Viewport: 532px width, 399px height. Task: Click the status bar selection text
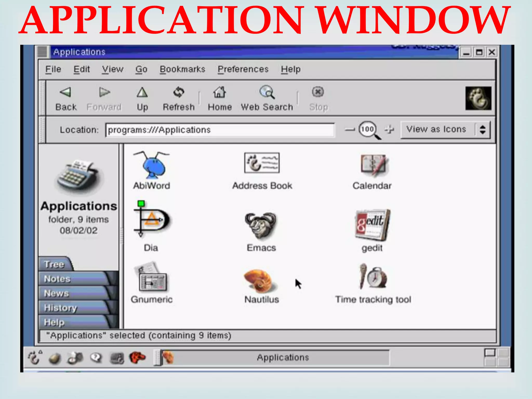[138, 335]
